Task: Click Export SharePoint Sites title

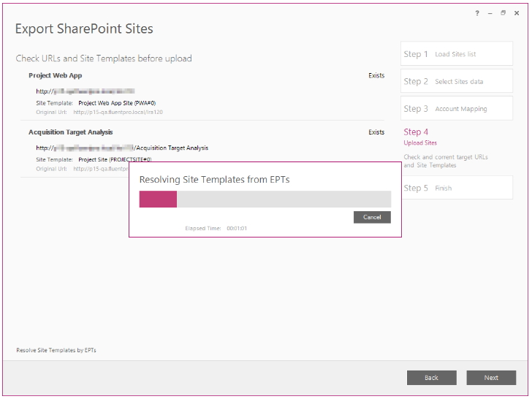Action: click(84, 28)
